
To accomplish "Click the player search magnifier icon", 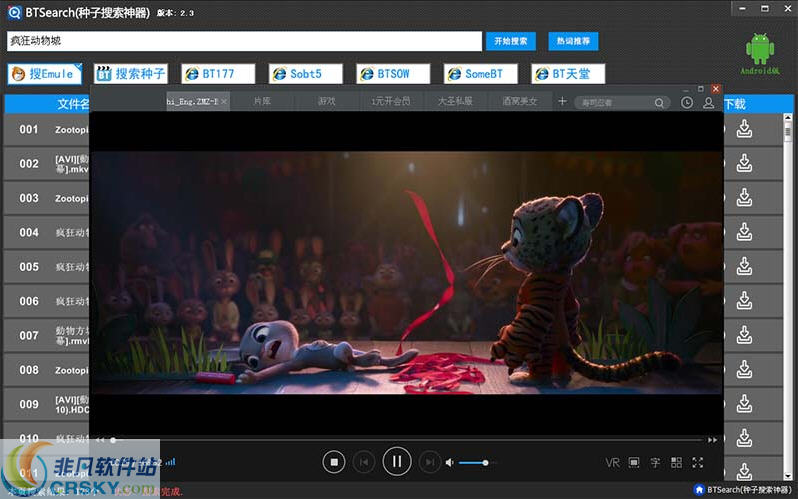I will (x=659, y=103).
